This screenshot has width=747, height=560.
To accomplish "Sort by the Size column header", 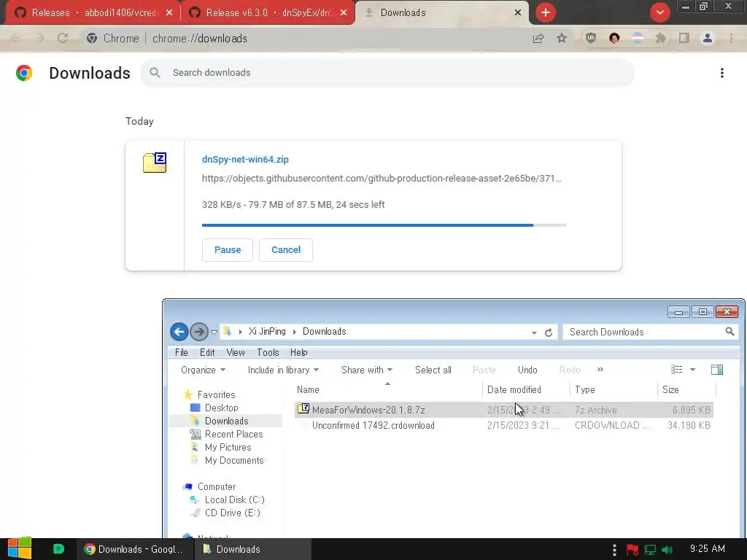I will tap(686, 389).
